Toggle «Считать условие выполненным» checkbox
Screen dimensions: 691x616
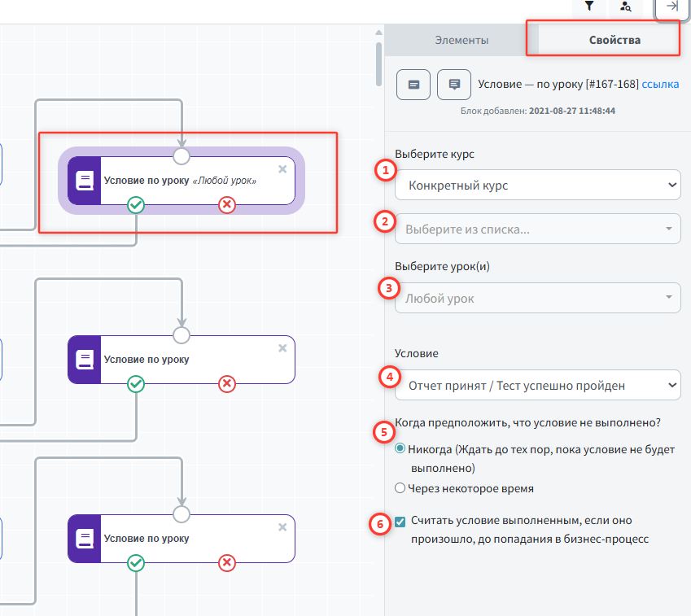coord(400,522)
